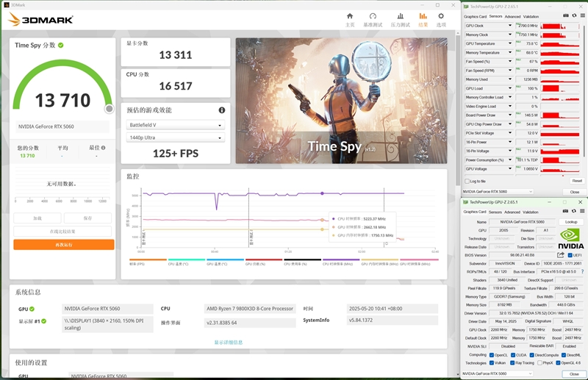Viewport: 588px width, 380px height.
Task: Open the results (结果) section
Action: [x=423, y=20]
